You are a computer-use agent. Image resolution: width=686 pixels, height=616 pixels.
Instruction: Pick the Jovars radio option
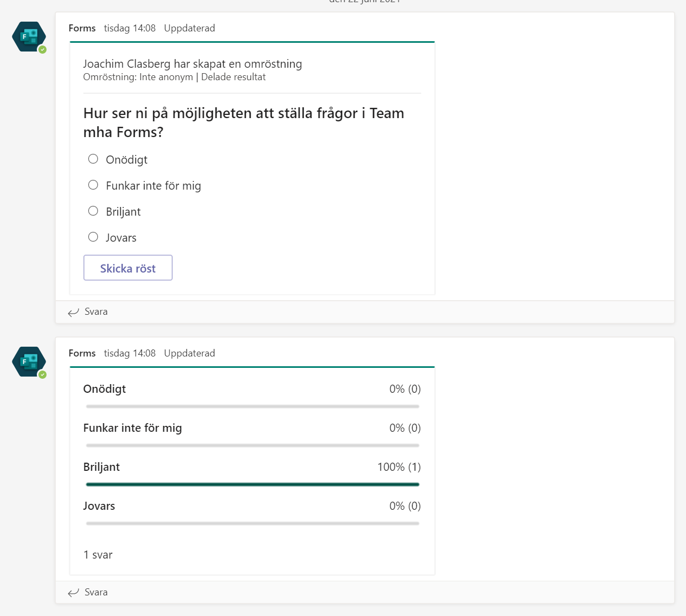[93, 237]
